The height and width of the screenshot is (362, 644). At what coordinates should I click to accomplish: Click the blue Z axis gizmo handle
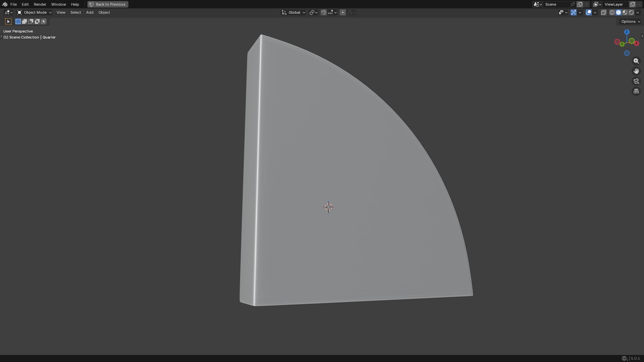[x=627, y=32]
